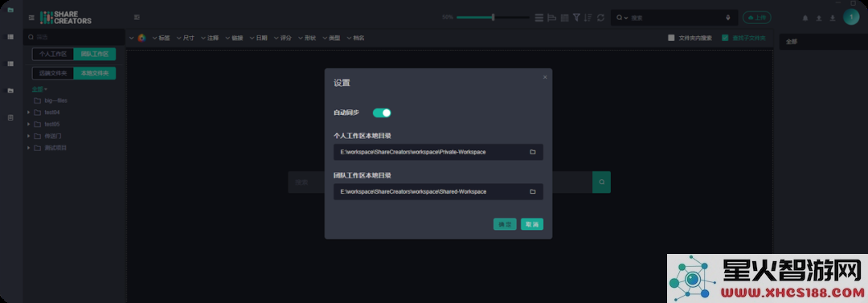Select 全部 in the right panel
The height and width of the screenshot is (303, 868).
[792, 42]
